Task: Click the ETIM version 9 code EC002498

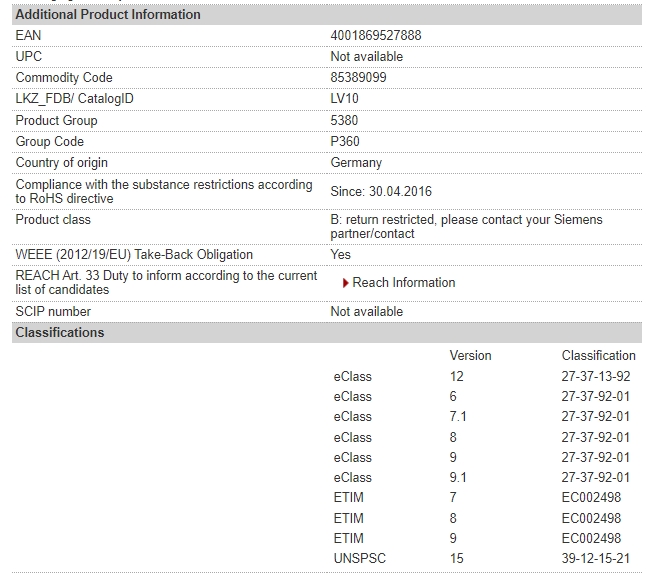Action: point(591,539)
